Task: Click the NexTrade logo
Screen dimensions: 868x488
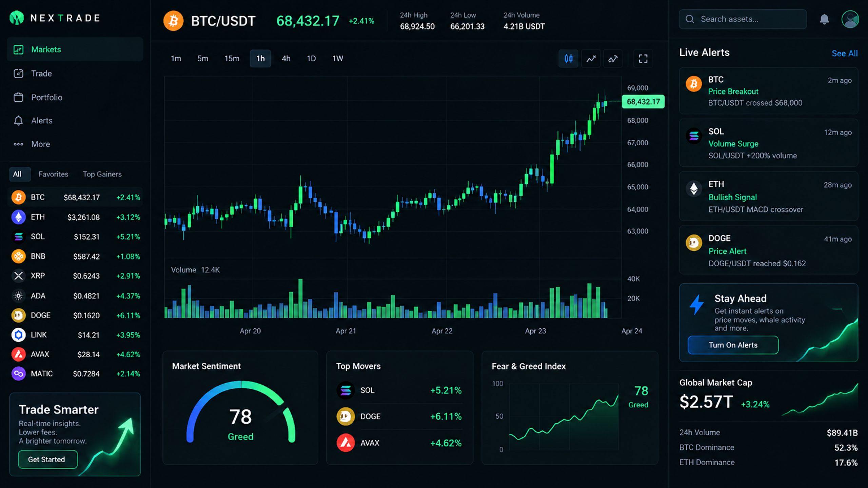Action: pos(55,18)
